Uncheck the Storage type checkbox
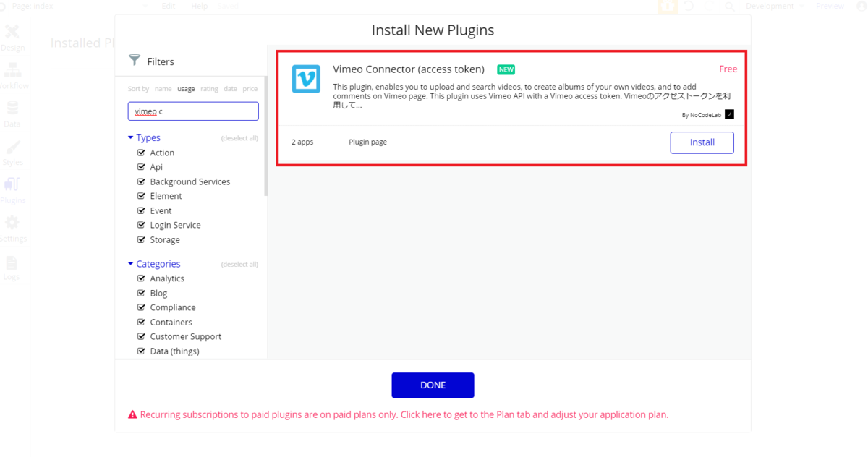Screen dimensions: 868x457 (142, 239)
